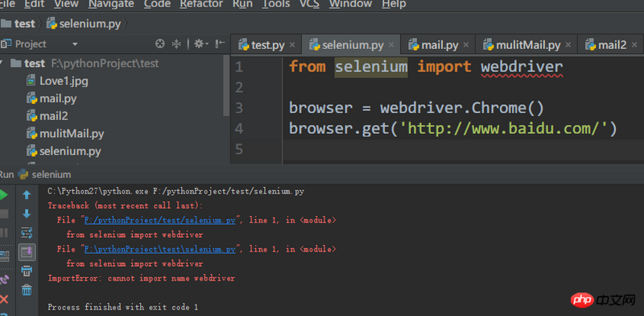The image size is (644, 316).
Task: Open the Refactor menu
Action: pos(201,4)
